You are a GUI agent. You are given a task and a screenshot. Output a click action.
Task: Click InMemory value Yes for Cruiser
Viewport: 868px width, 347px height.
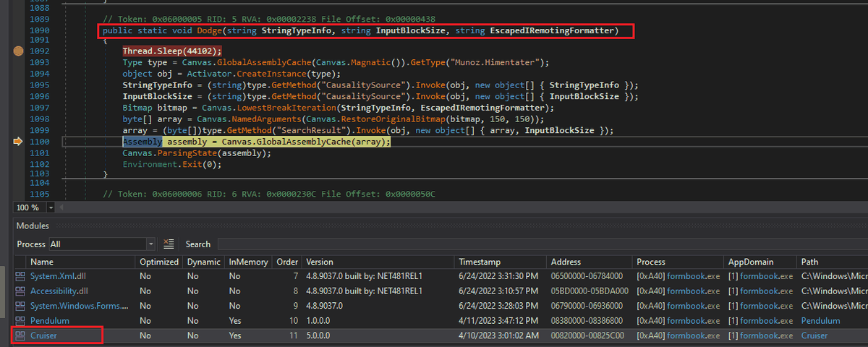236,335
